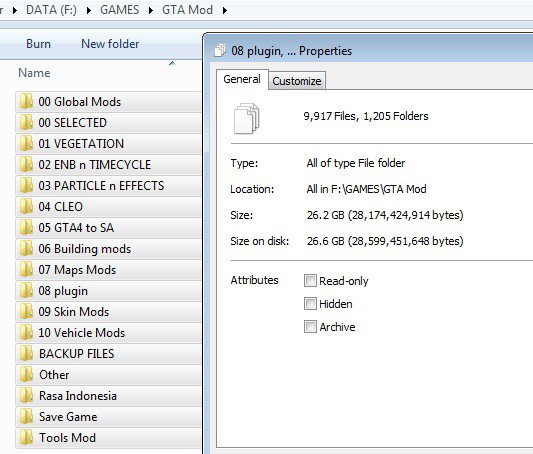Select the Tools Mod folder name

pyautogui.click(x=67, y=438)
